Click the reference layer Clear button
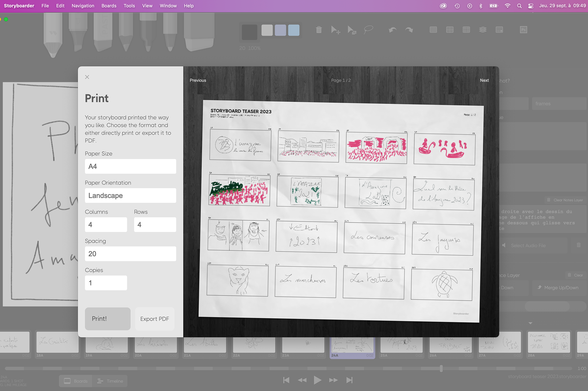The height and width of the screenshot is (391, 588). coord(575,275)
